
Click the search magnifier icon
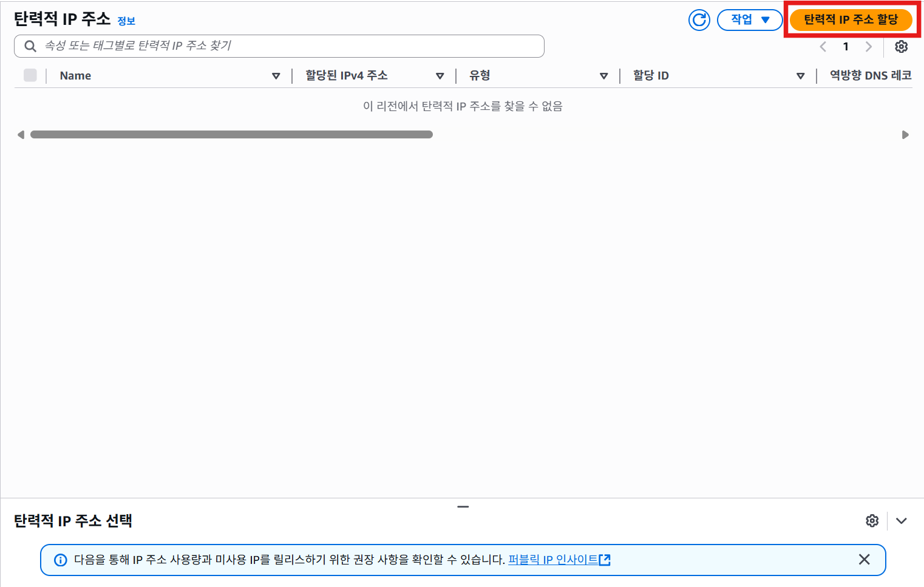(x=30, y=46)
